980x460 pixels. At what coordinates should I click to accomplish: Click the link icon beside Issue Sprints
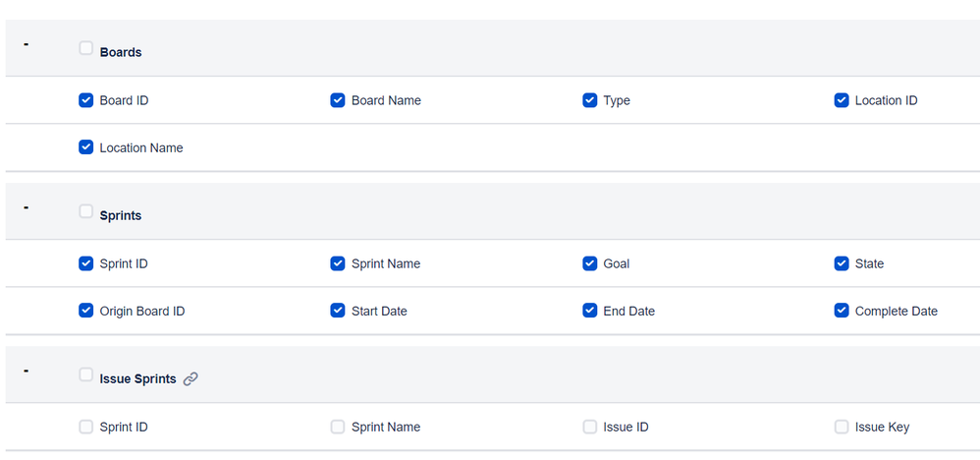(191, 378)
